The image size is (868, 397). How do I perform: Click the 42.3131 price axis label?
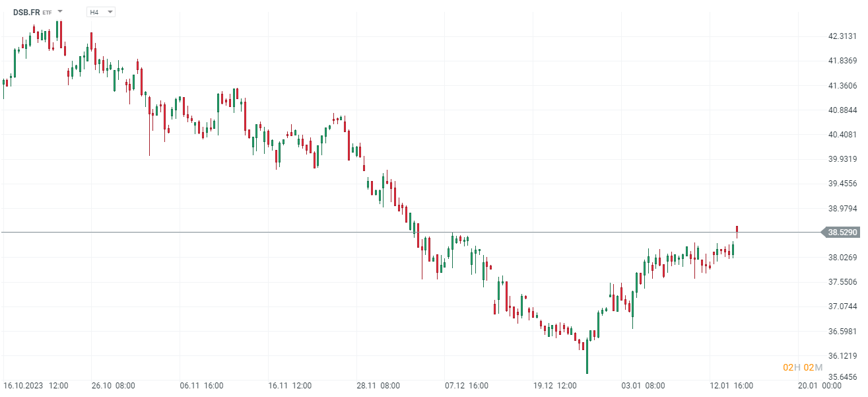click(842, 36)
